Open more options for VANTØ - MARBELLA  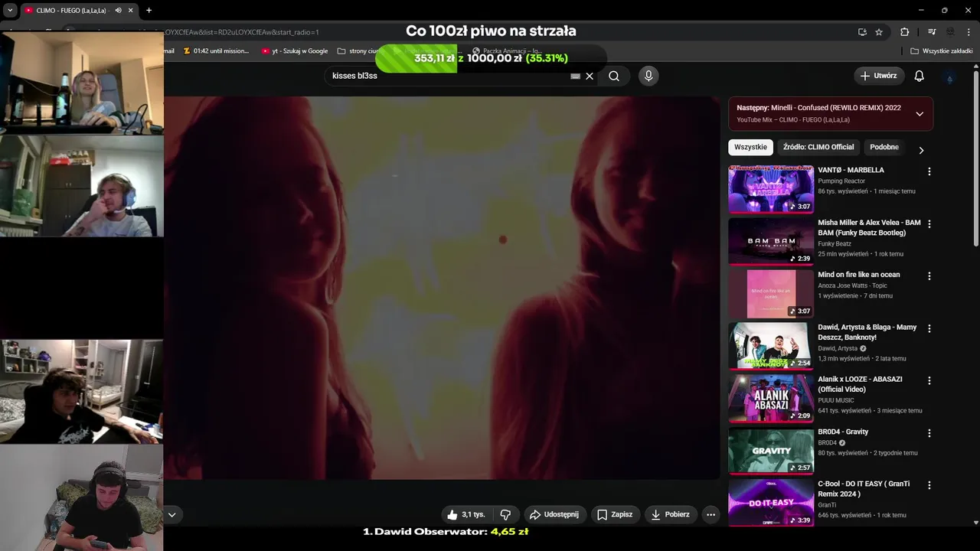coord(929,171)
